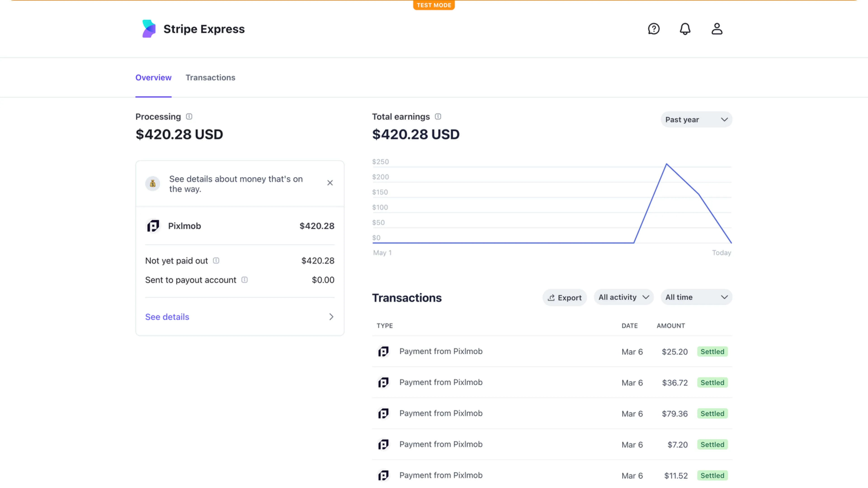The height and width of the screenshot is (488, 868).
Task: Open the $79.36 Payment from Pixlmob text
Action: coord(441,413)
